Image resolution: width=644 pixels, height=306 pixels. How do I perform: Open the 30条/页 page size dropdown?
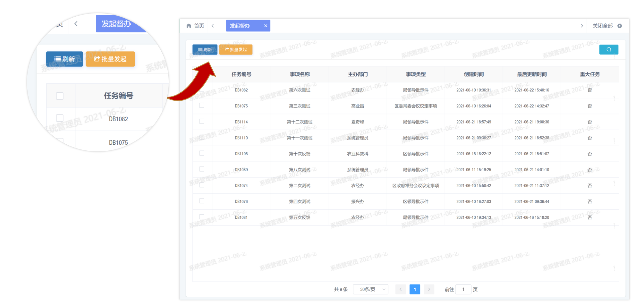pyautogui.click(x=370, y=289)
